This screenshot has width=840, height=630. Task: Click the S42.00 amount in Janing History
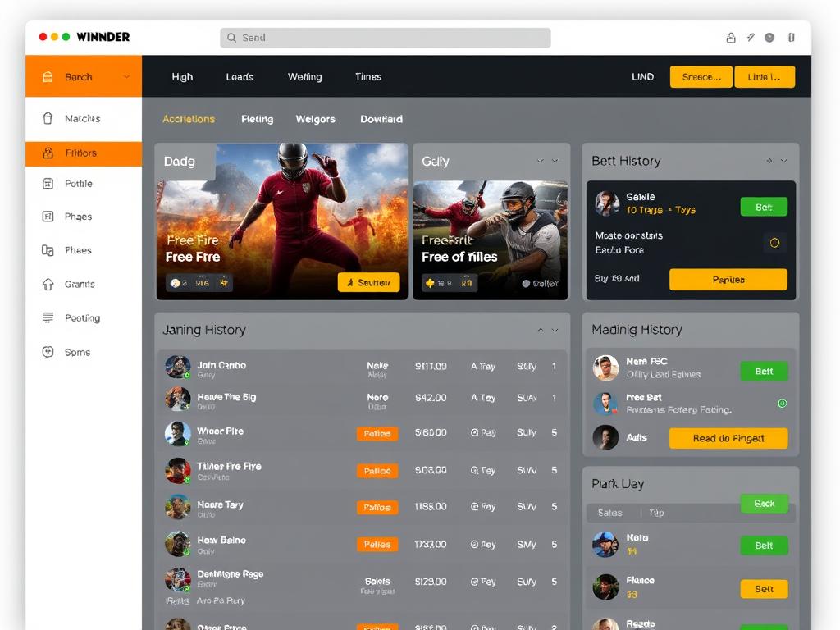[x=431, y=398]
